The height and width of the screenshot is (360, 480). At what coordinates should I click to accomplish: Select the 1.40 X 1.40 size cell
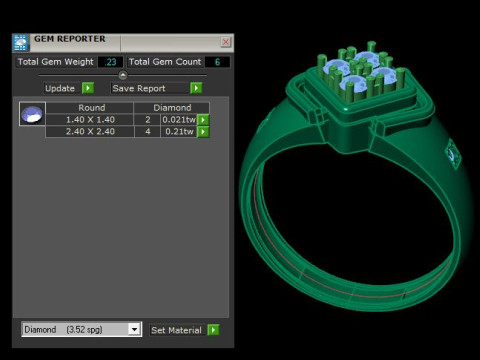click(x=90, y=120)
